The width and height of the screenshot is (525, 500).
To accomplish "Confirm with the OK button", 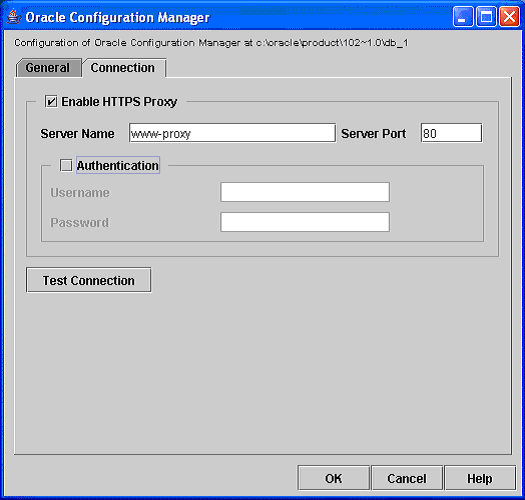I will (x=334, y=478).
